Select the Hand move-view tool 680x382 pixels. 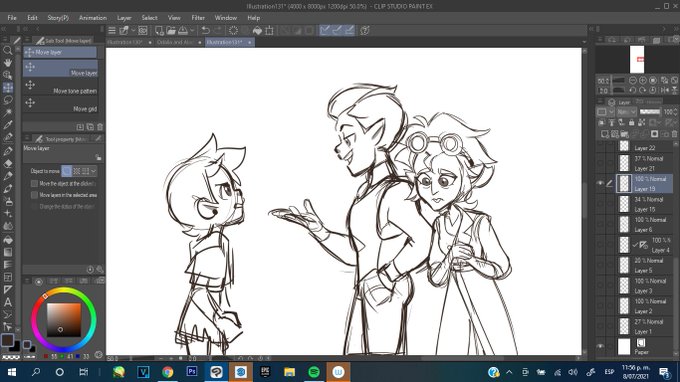[x=7, y=63]
